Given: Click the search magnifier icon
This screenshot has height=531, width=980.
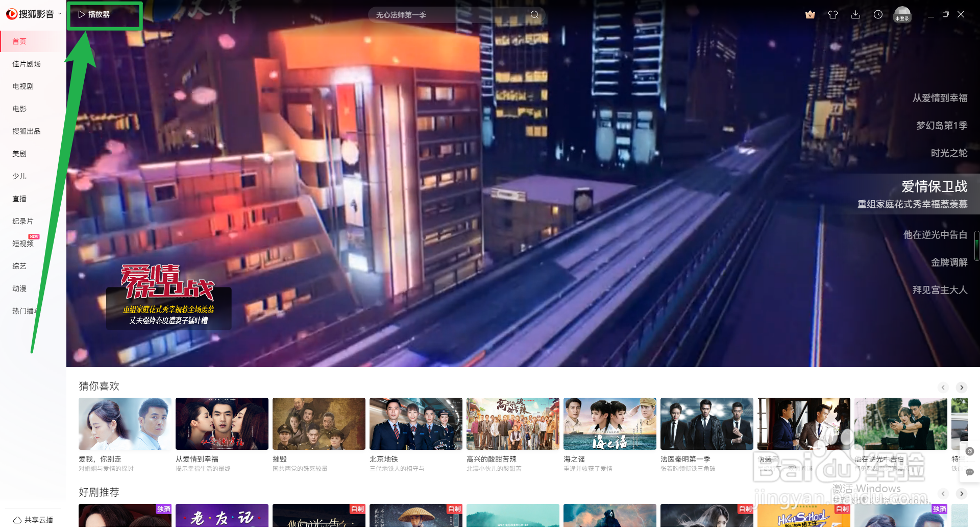Looking at the screenshot, I should click(x=534, y=15).
